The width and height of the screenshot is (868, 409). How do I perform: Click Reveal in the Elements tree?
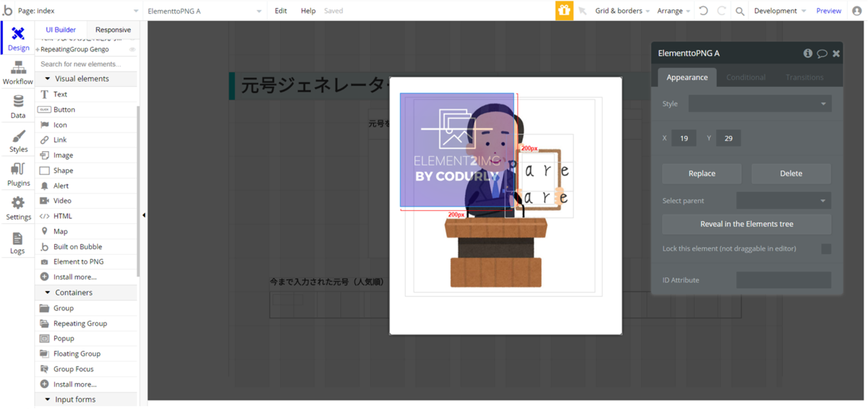[746, 224]
